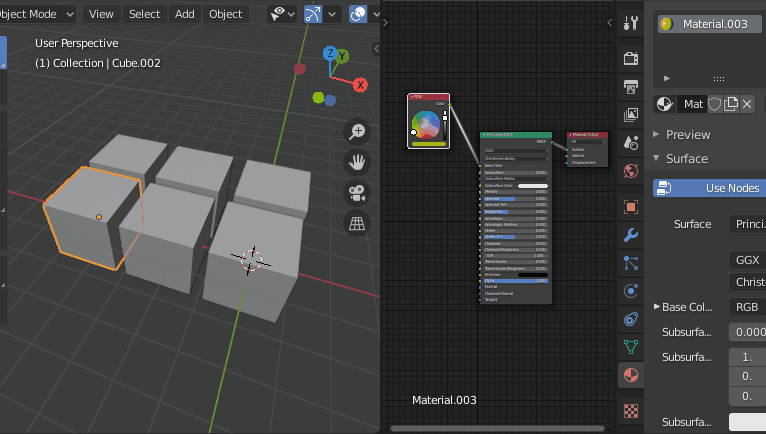
Task: Open the Object Data properties tab
Action: coord(631,347)
